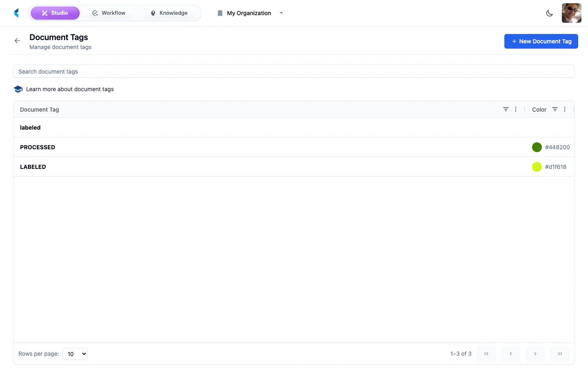
Task: Open the Color column options menu
Action: tap(565, 109)
